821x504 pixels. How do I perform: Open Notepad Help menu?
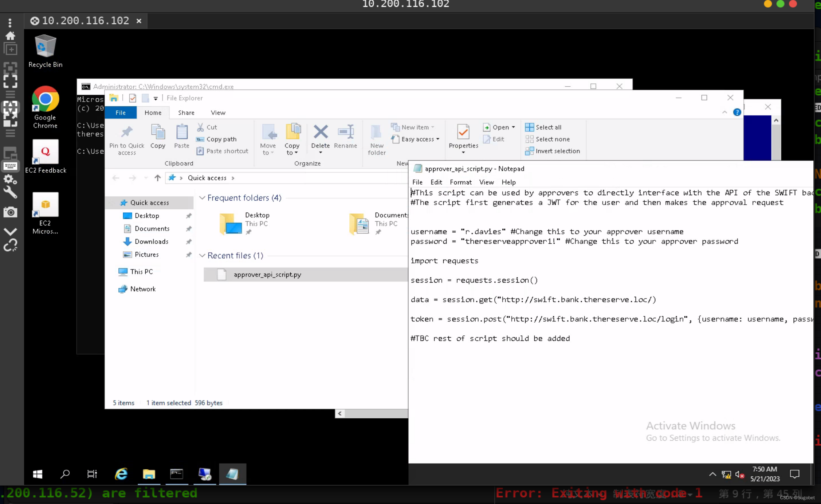pos(508,182)
